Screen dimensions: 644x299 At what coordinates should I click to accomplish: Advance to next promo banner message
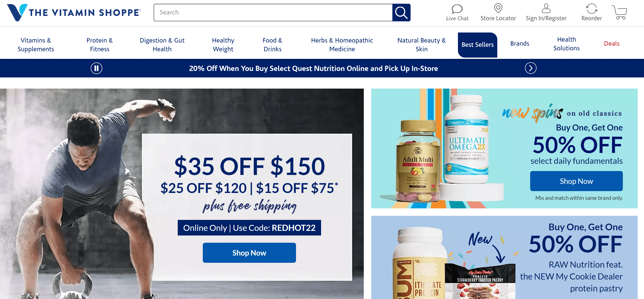point(531,68)
